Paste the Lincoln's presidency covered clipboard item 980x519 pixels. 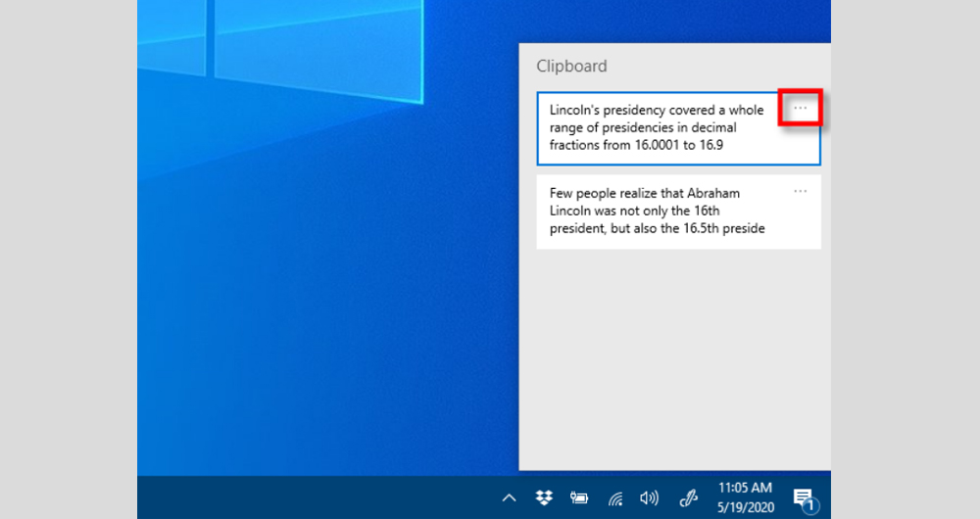(x=657, y=127)
